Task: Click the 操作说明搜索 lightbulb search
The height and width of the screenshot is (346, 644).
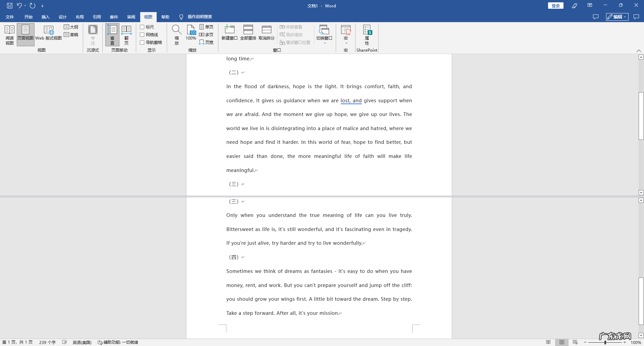Action: (196, 17)
